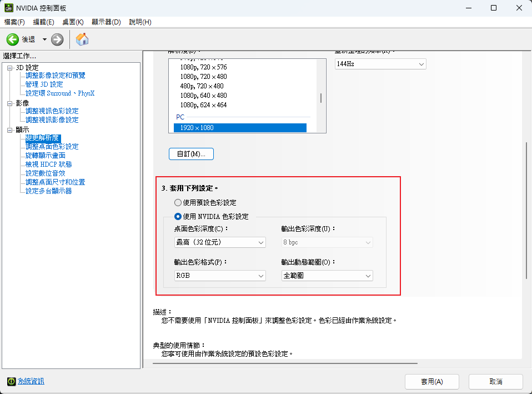Open 輸出色彩格式 dropdown showing RGB
Screen dimensions: 532x394
(220, 276)
